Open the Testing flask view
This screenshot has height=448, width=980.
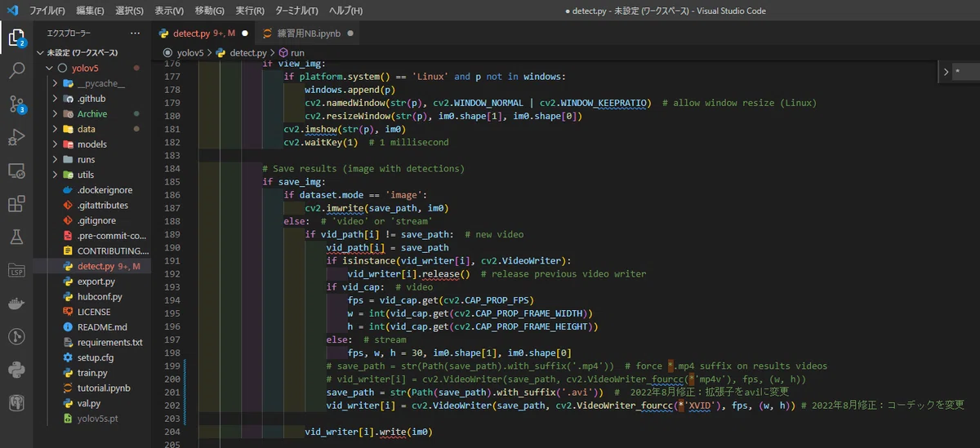coord(16,237)
